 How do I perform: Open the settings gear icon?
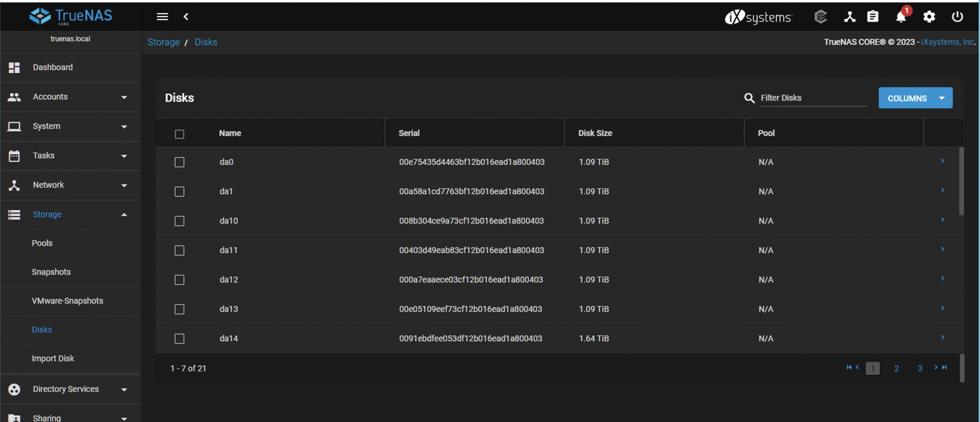point(929,17)
